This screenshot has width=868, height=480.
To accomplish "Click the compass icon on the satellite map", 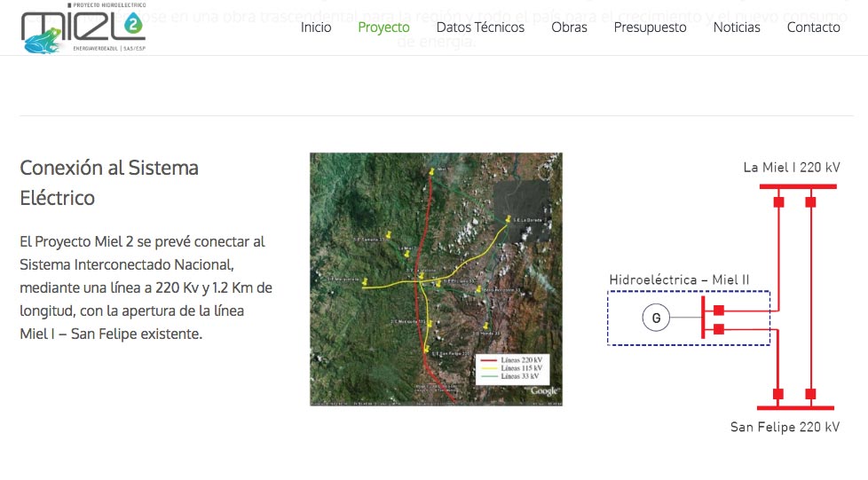I will [x=544, y=172].
